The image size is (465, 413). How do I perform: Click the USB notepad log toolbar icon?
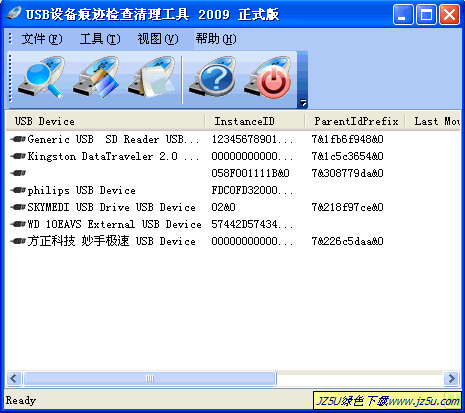[152, 78]
